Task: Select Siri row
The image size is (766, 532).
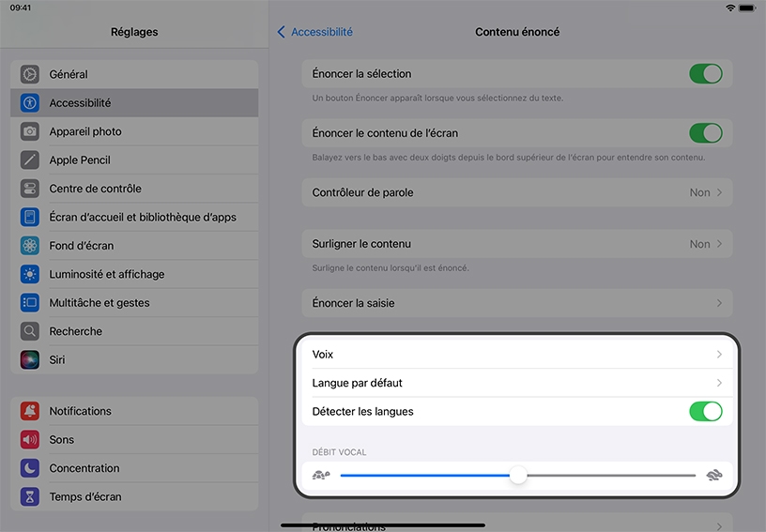Action: tap(134, 359)
